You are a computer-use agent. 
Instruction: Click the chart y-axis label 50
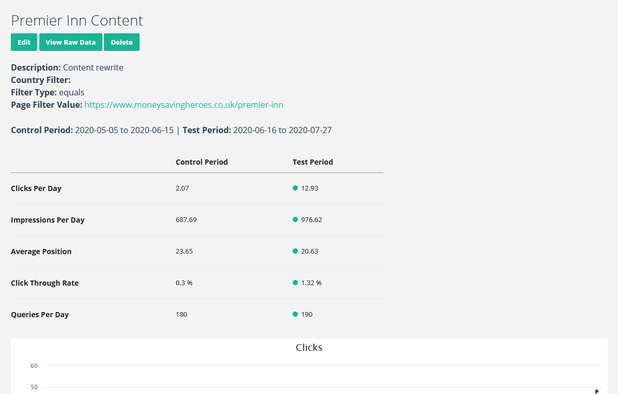(34, 387)
